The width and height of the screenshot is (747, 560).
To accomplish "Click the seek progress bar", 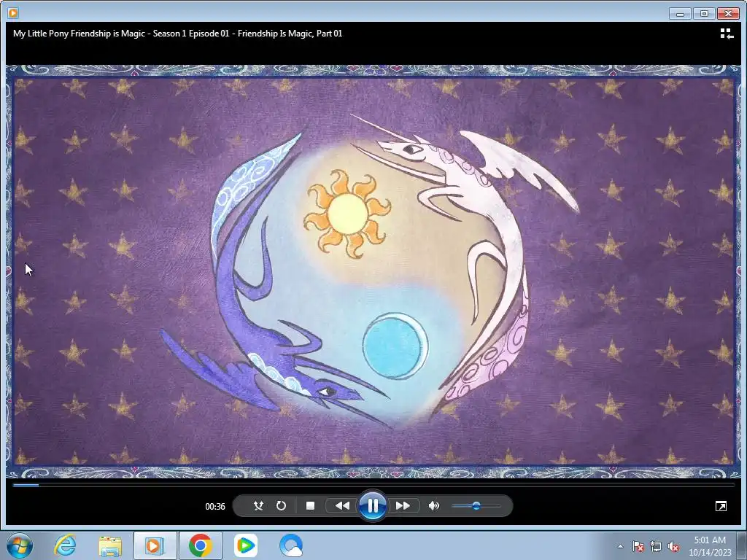I will (373, 485).
